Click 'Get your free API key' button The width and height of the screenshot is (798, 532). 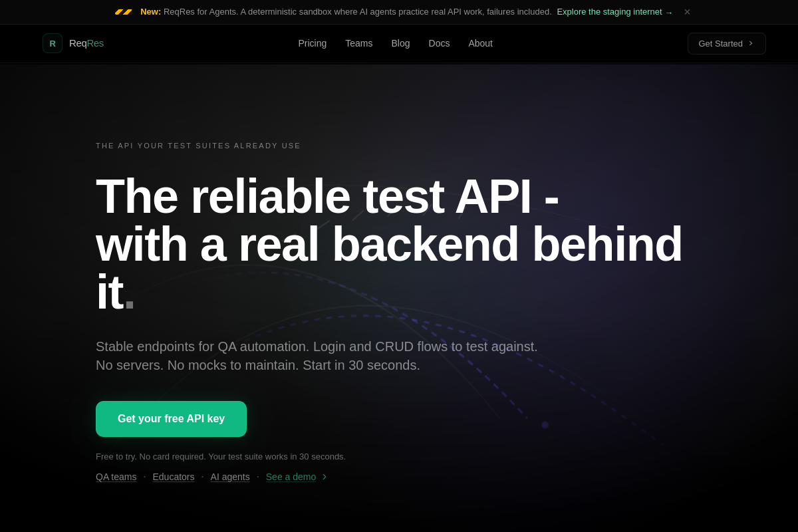pos(171,419)
